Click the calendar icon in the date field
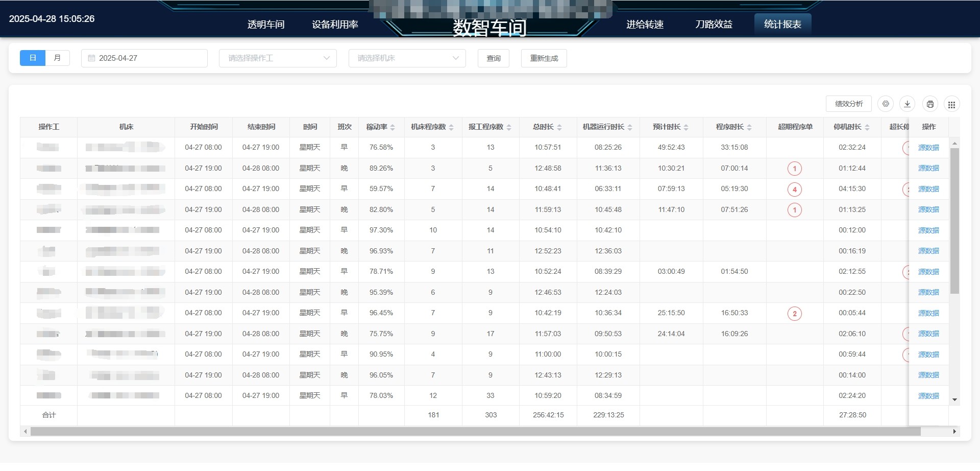Image resolution: width=980 pixels, height=471 pixels. pos(91,58)
